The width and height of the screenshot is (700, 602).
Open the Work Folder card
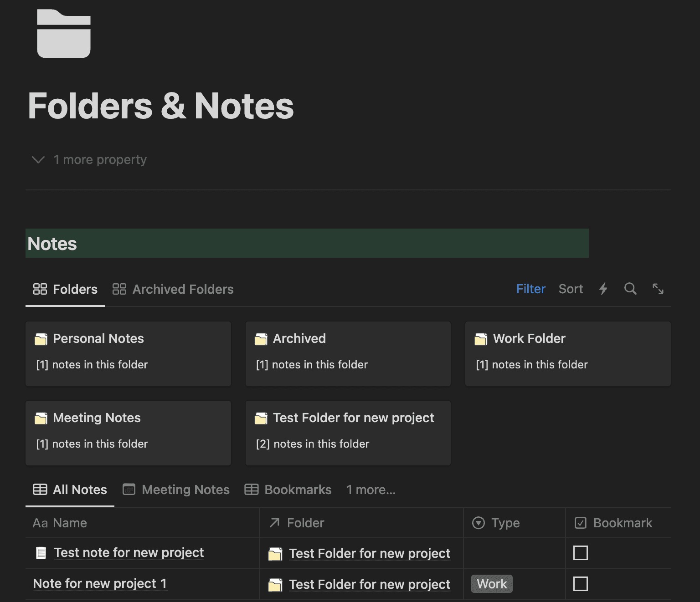(x=568, y=354)
